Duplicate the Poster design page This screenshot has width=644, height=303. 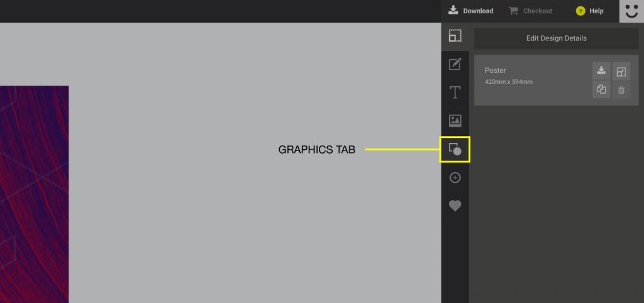point(601,90)
